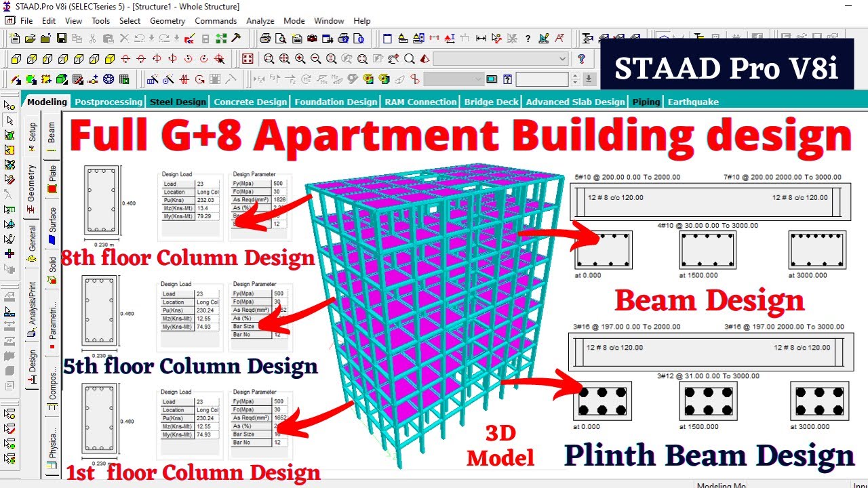Click the down-arrow button after the number field

click(590, 79)
